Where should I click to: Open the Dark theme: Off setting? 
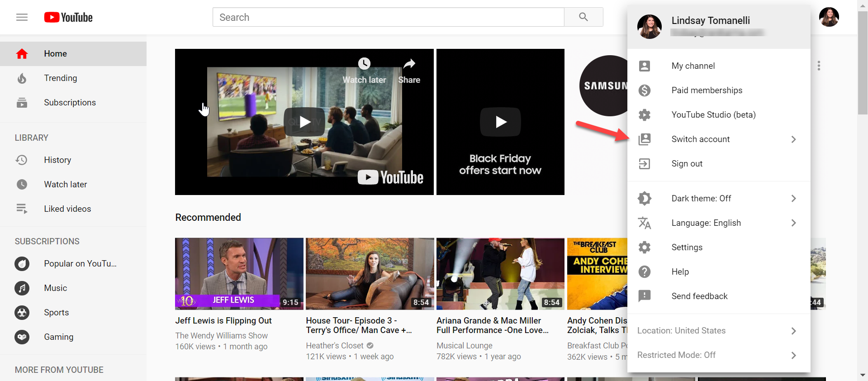click(x=701, y=199)
